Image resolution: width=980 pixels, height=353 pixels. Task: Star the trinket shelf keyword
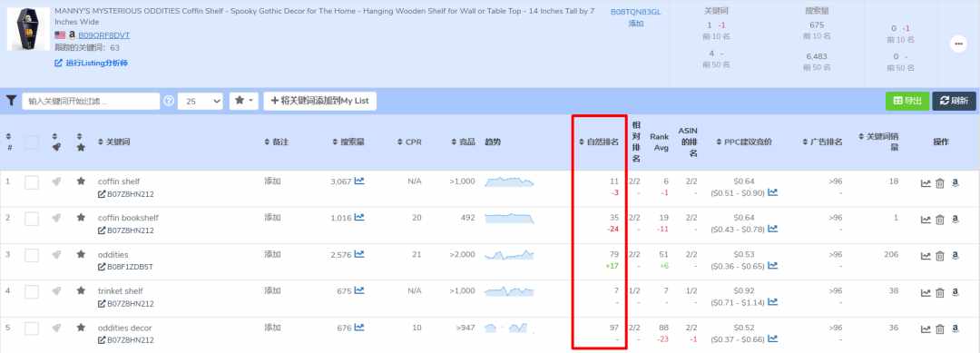[x=81, y=290]
